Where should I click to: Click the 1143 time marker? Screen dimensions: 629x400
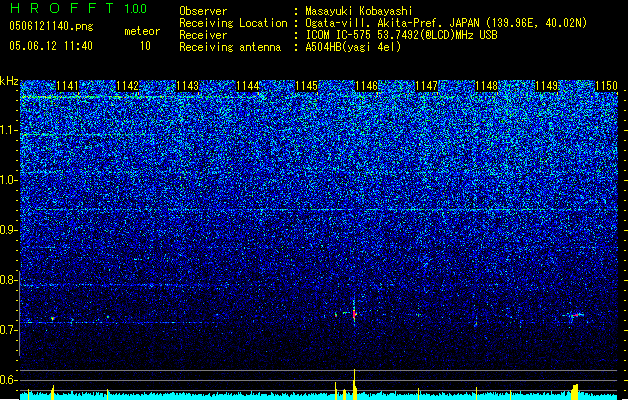pyautogui.click(x=187, y=86)
